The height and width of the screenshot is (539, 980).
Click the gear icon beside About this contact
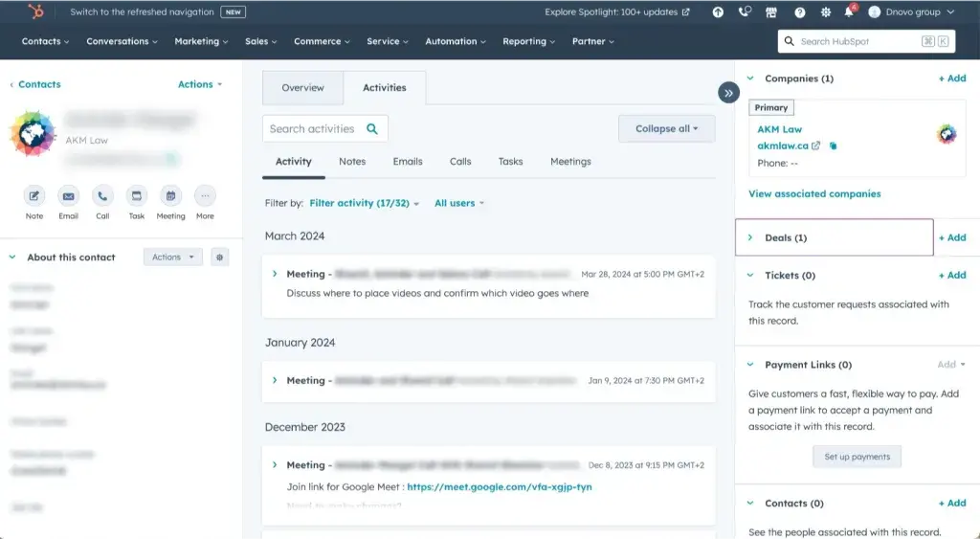pos(219,258)
